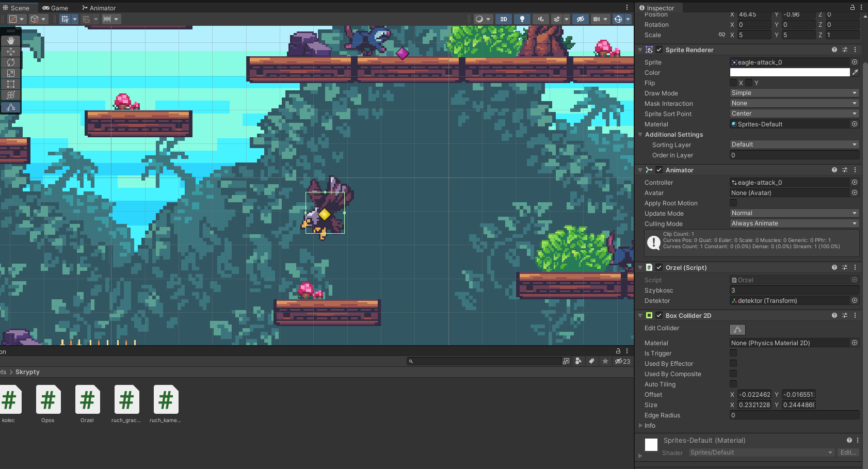Image resolution: width=868 pixels, height=469 pixels.
Task: Click the Szybkosc value field
Action: [x=794, y=290]
